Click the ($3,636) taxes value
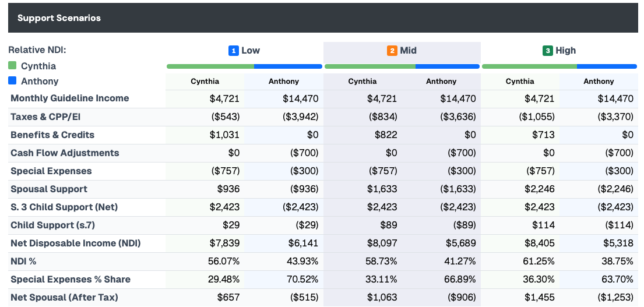The height and width of the screenshot is (307, 644). [458, 117]
